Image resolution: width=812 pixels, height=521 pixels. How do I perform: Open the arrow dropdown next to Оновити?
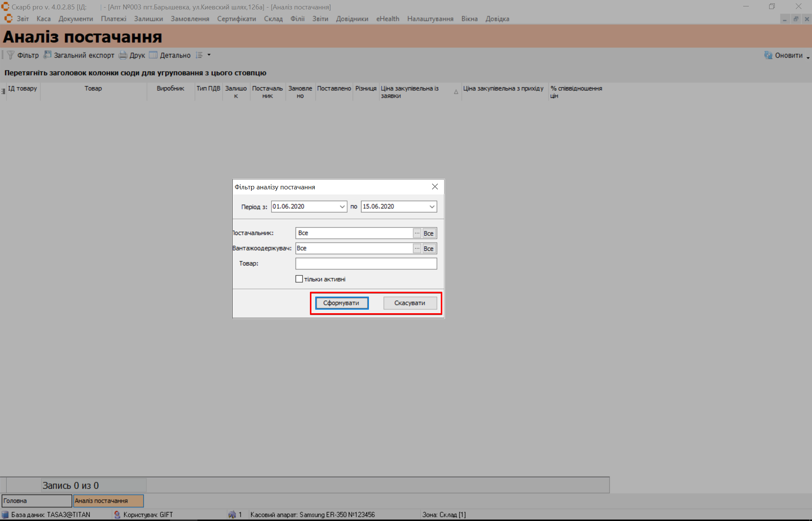tap(808, 57)
